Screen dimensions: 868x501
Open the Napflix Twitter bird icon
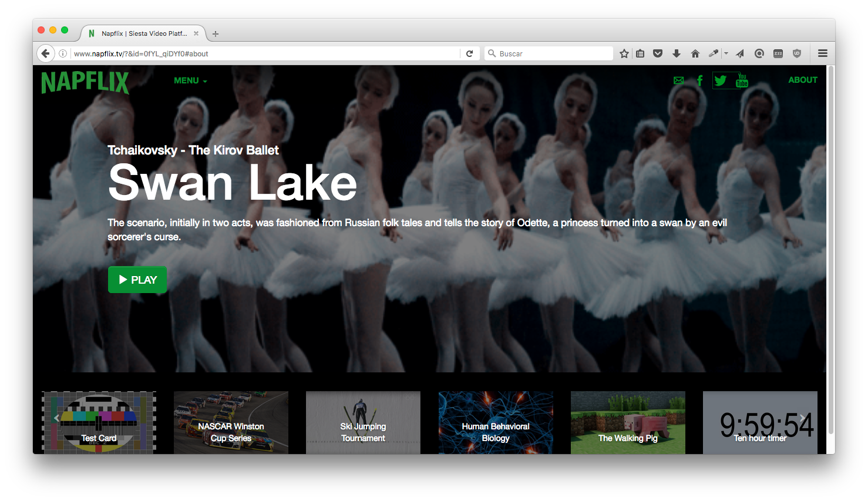pyautogui.click(x=721, y=80)
